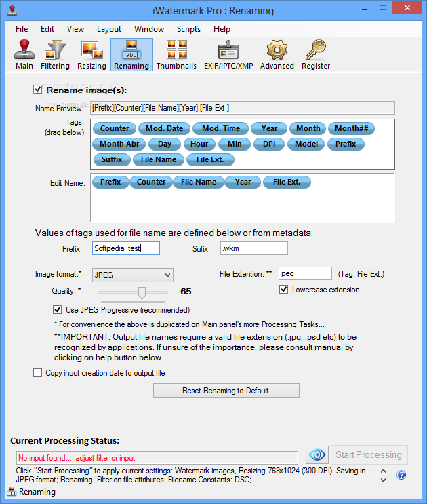Click File Ext. tag in Edit Name box
This screenshot has width=427, height=504.
point(287,182)
